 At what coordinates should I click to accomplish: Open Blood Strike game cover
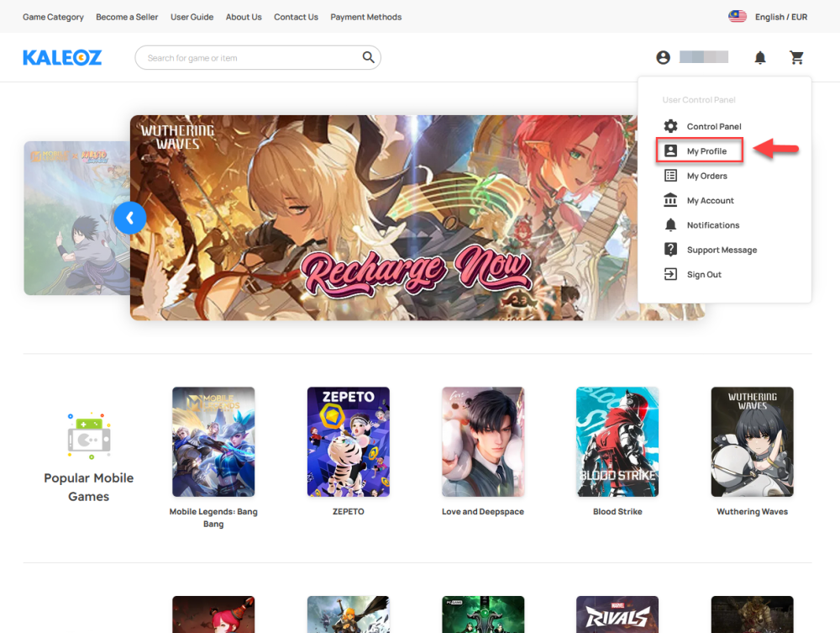click(617, 441)
